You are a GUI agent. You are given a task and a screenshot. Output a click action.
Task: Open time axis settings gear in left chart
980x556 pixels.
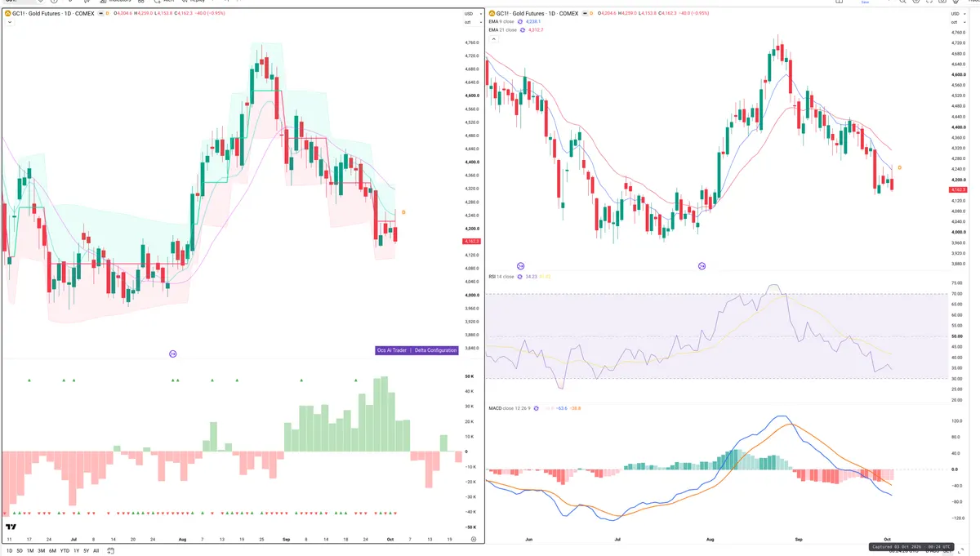point(474,540)
